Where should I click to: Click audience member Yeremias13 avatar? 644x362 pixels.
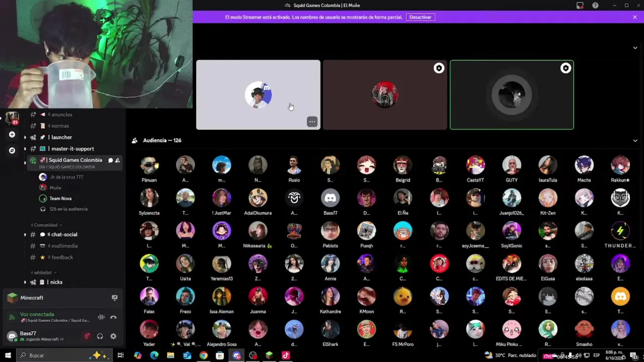pyautogui.click(x=222, y=264)
